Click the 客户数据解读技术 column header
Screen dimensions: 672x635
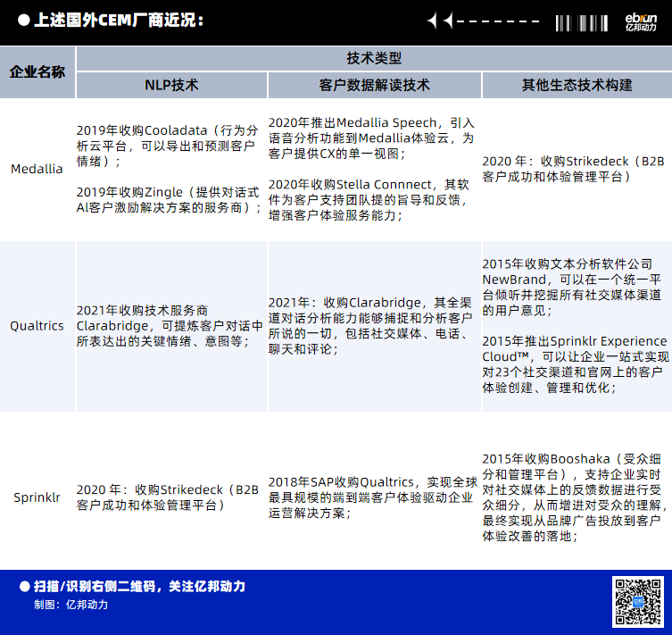click(374, 85)
